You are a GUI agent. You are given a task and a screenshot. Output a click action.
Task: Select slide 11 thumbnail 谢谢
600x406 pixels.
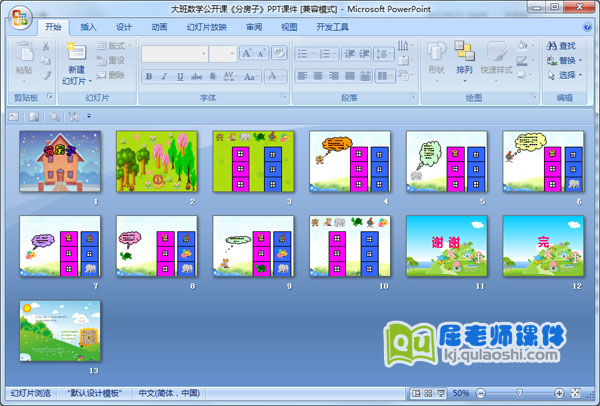[447, 246]
